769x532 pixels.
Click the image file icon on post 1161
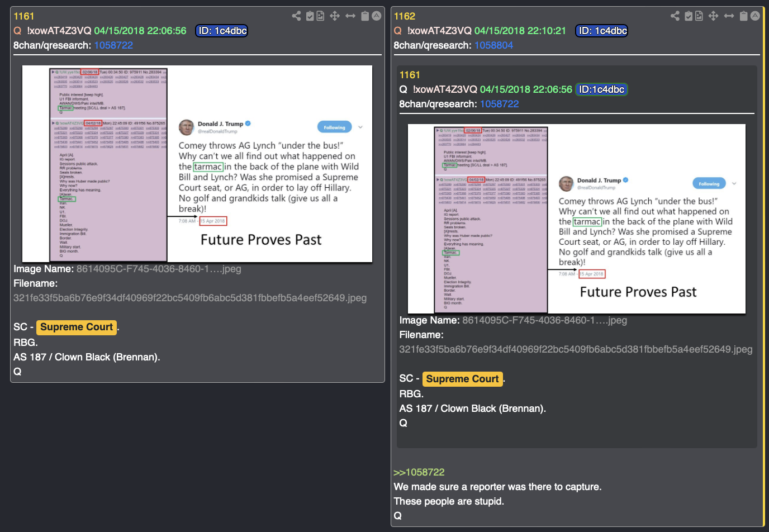pyautogui.click(x=320, y=16)
